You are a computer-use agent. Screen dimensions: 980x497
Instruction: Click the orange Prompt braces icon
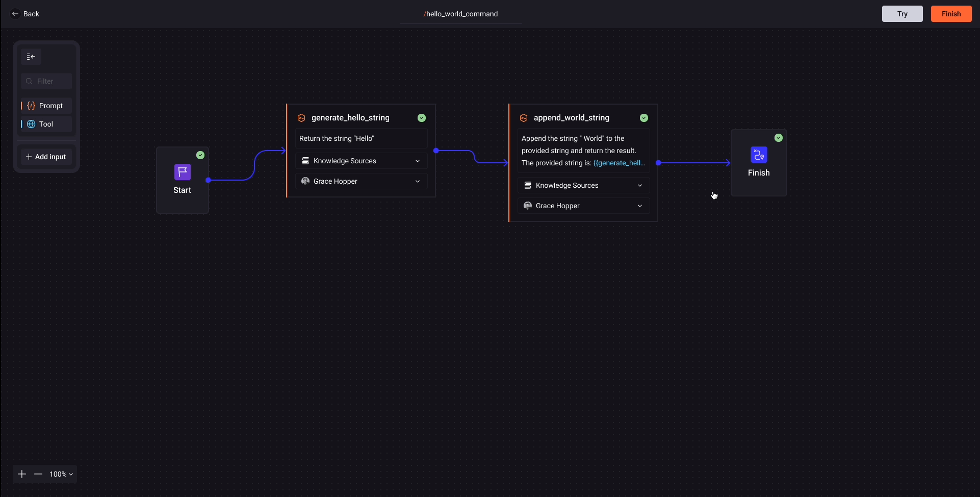click(32, 106)
